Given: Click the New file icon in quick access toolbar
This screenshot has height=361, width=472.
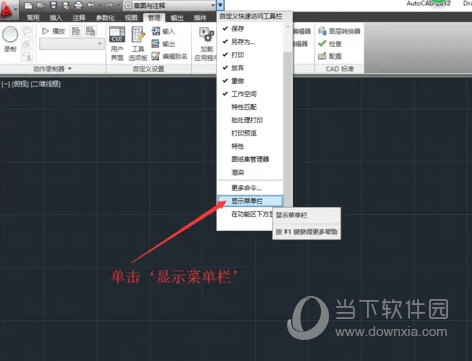Looking at the screenshot, I should (29, 5).
